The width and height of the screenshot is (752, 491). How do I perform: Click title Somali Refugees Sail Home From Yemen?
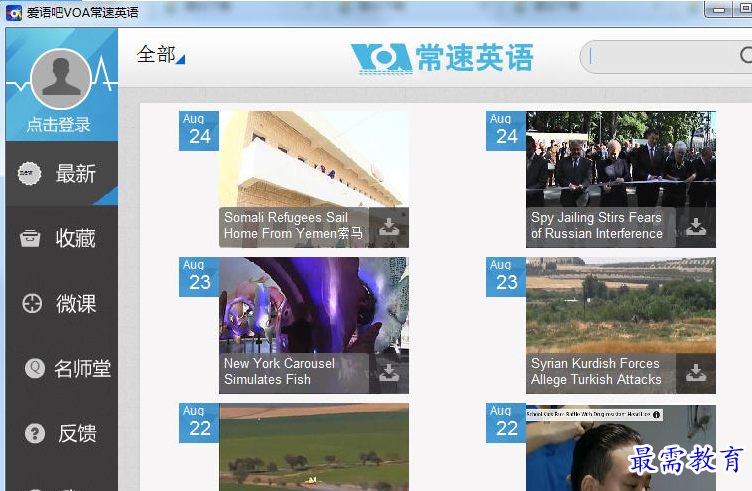tap(294, 226)
